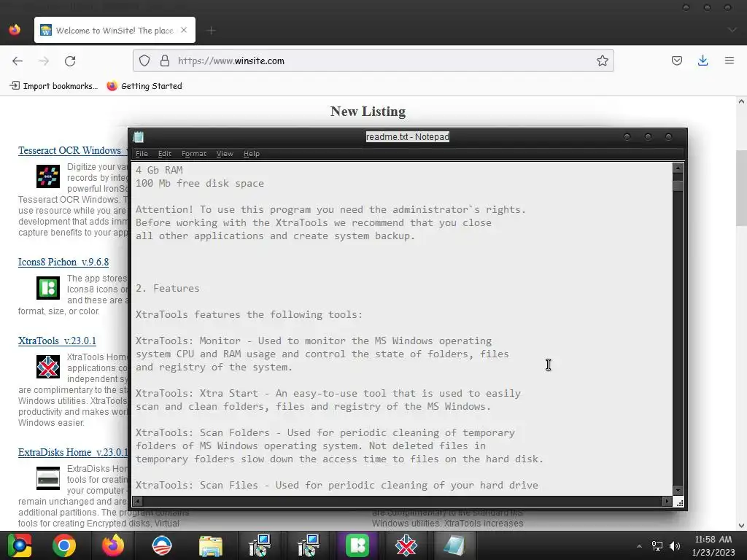Click the Firefox logo in title bar

point(15,30)
